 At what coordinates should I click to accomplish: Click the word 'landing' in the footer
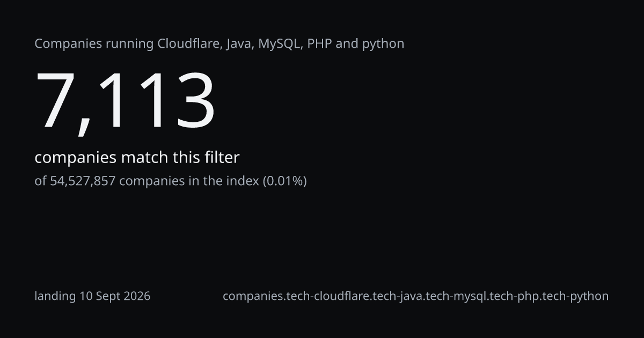pyautogui.click(x=55, y=296)
